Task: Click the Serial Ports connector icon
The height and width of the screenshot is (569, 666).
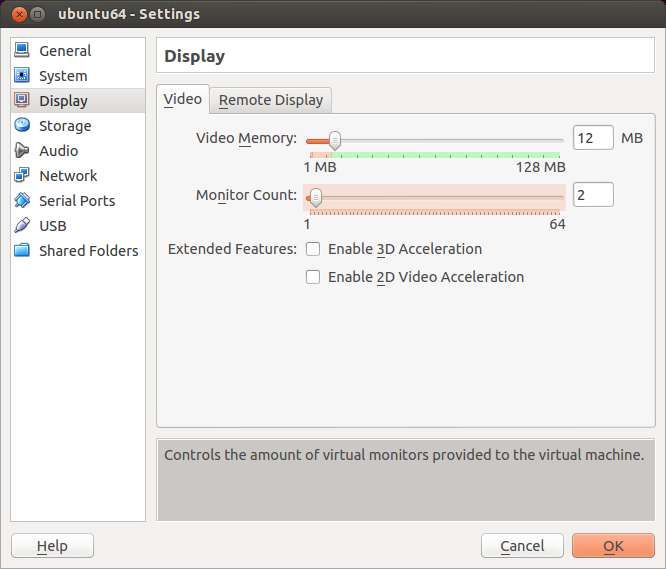Action: tap(22, 200)
